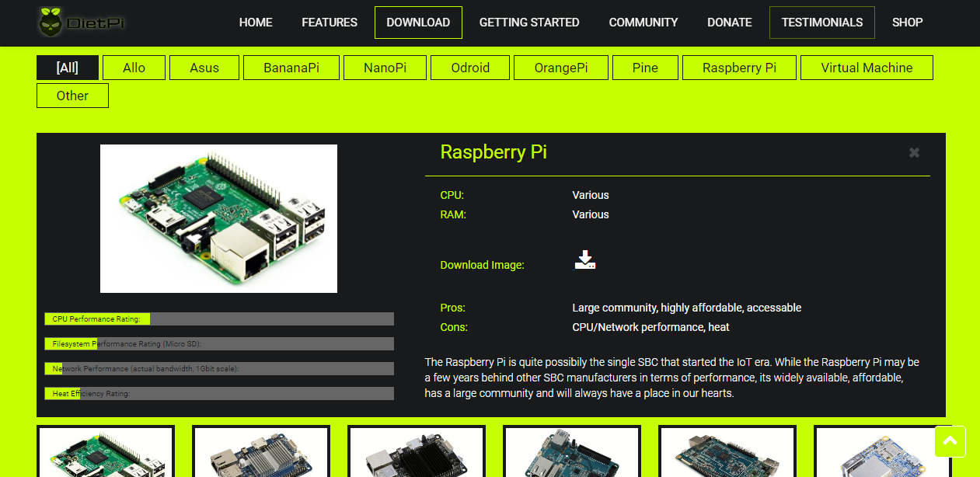Go to the HOME page
The image size is (980, 477).
[x=256, y=23]
